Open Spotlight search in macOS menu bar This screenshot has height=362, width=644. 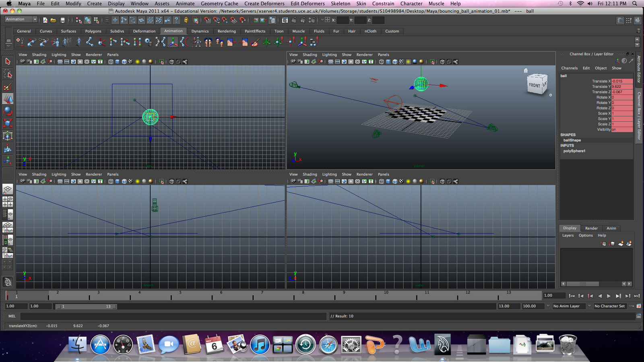pyautogui.click(x=635, y=4)
